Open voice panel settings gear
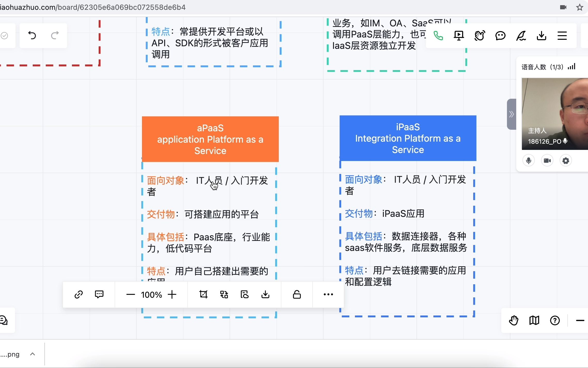 [x=566, y=161]
